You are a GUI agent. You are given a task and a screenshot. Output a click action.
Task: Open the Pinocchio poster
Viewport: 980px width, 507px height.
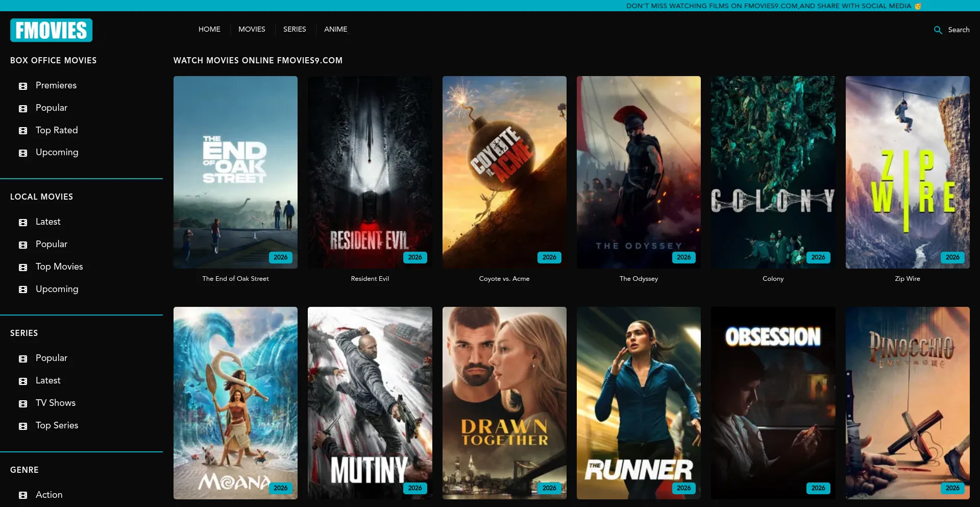pyautogui.click(x=908, y=403)
